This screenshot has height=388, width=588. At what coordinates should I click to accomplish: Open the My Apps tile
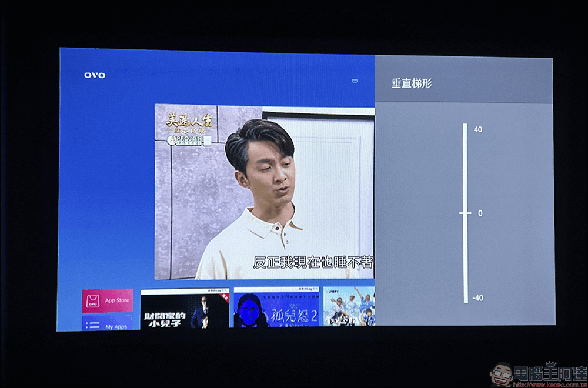[108, 323]
